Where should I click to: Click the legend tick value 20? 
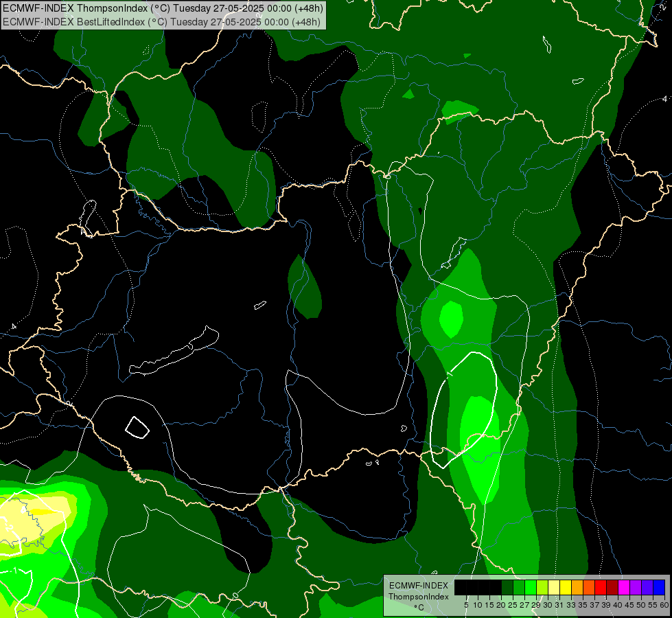[501, 605]
